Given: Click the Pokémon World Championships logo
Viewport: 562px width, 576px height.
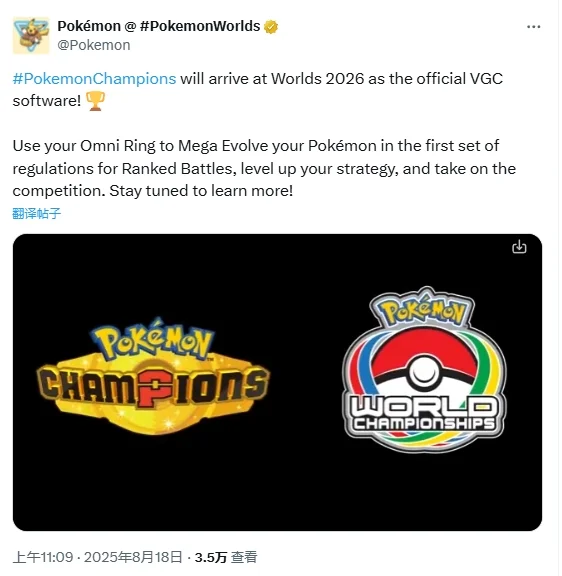Looking at the screenshot, I should click(425, 369).
